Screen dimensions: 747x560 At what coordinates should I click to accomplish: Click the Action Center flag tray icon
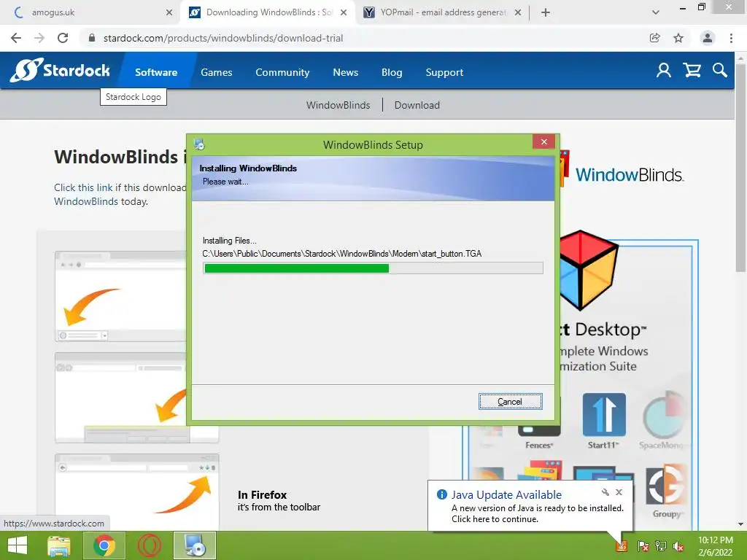coord(643,545)
